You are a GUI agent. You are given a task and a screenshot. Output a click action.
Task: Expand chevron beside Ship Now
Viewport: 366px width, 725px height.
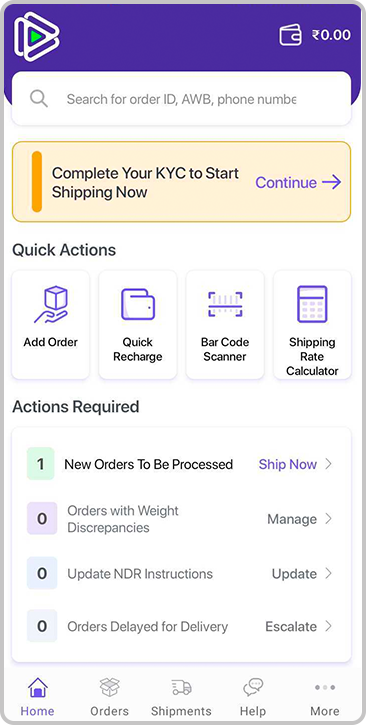[x=329, y=464]
